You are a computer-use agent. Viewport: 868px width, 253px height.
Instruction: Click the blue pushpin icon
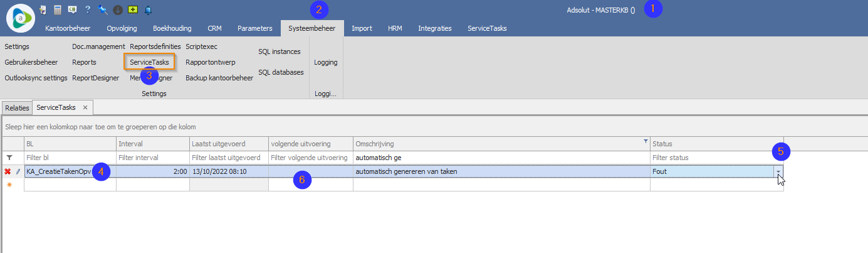(103, 10)
